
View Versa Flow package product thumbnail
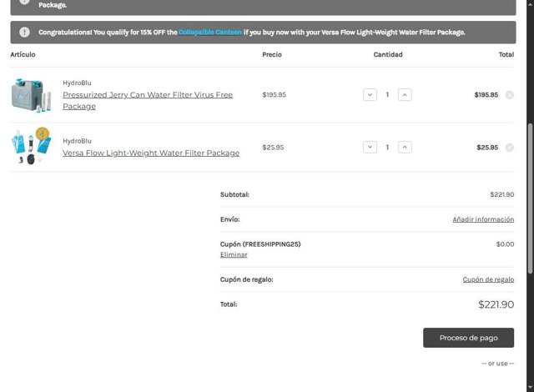coord(31,146)
